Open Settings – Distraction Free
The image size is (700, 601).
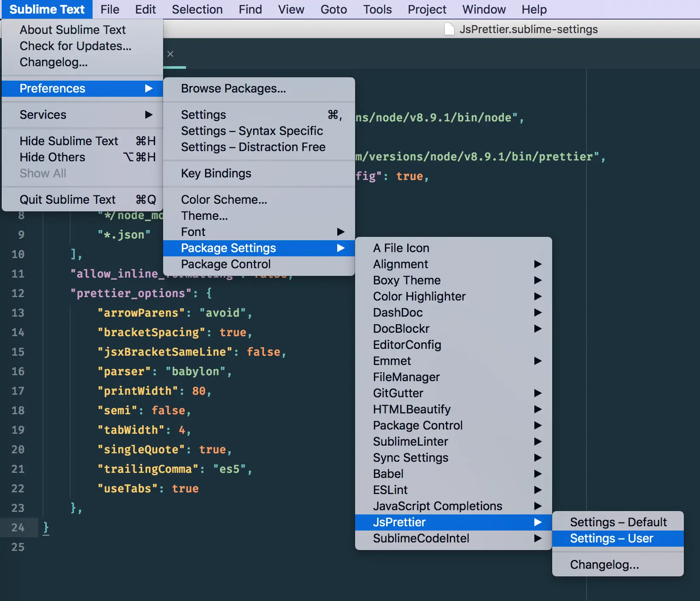[x=259, y=147]
